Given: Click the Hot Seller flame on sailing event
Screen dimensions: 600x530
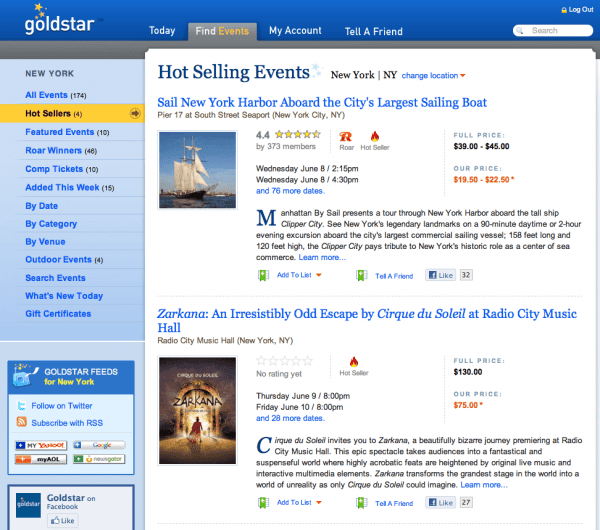Looking at the screenshot, I should click(375, 136).
